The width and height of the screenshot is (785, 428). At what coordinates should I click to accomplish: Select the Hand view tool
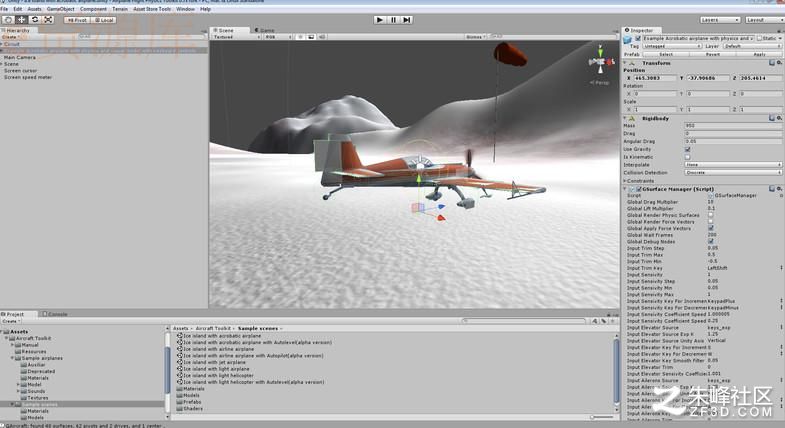(x=8, y=20)
